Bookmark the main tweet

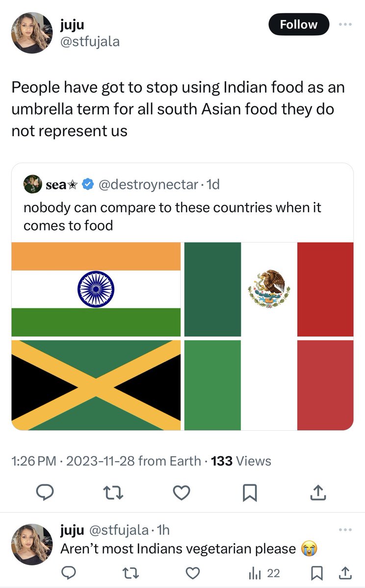point(250,492)
